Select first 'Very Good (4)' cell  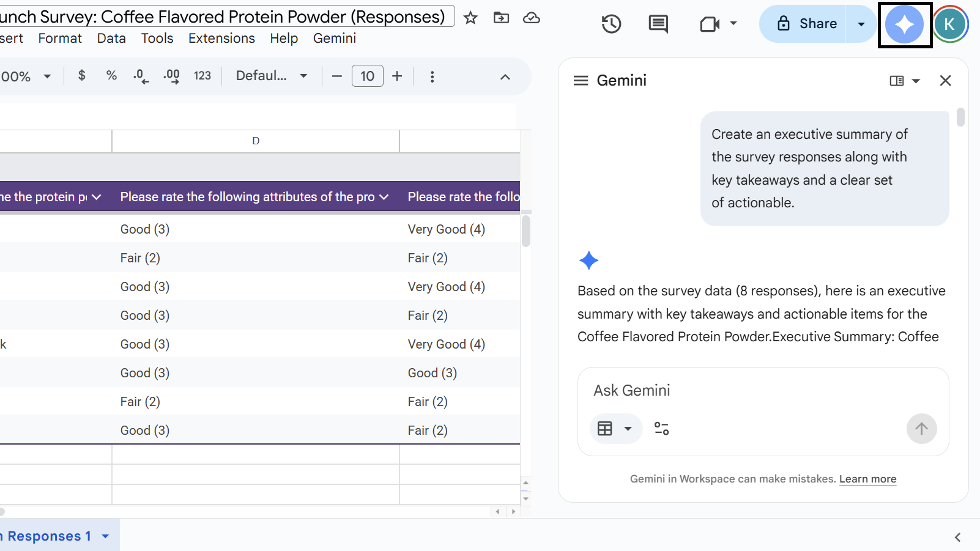pos(459,229)
